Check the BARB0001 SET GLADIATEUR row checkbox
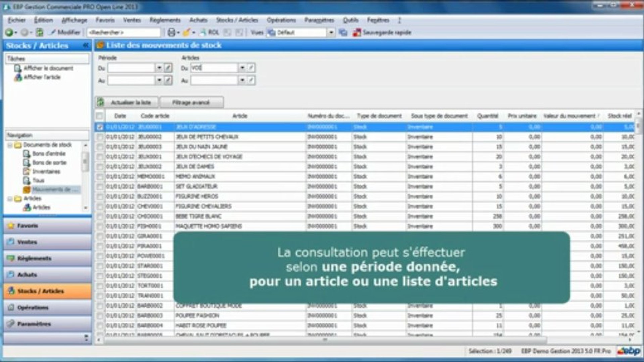The width and height of the screenshot is (644, 362). tap(99, 186)
